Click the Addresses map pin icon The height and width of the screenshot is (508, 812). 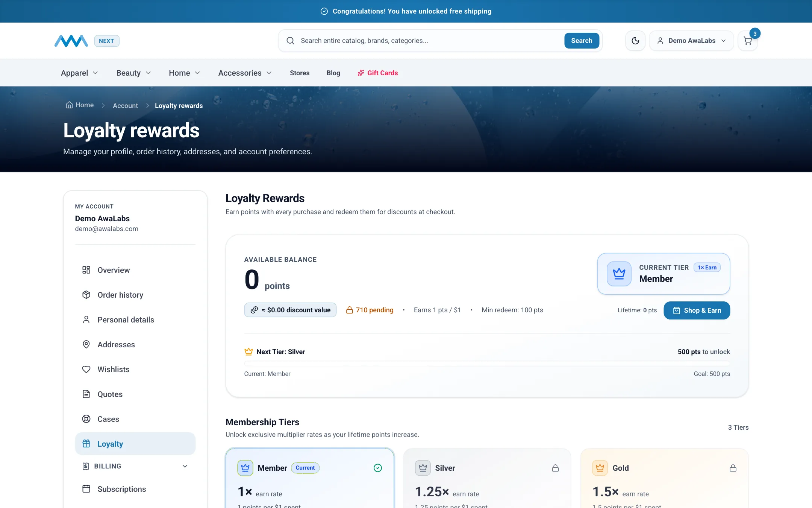pyautogui.click(x=86, y=344)
